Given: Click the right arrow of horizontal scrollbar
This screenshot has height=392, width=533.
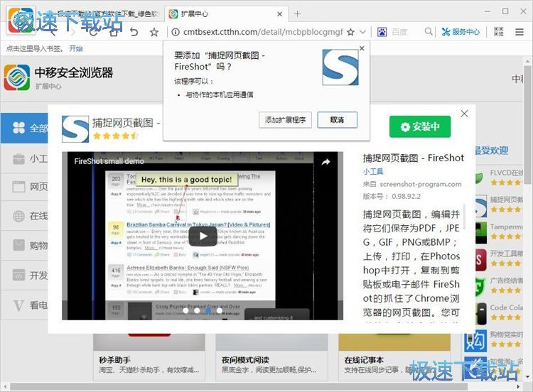Looking at the screenshot, I should (x=518, y=387).
